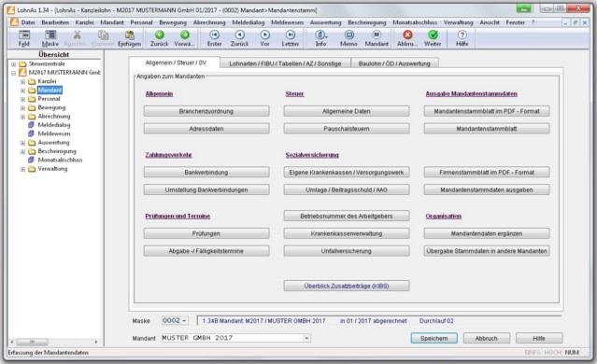The width and height of the screenshot is (597, 364).
Task: Select Meldedialog item in overview tree
Action: (x=54, y=125)
